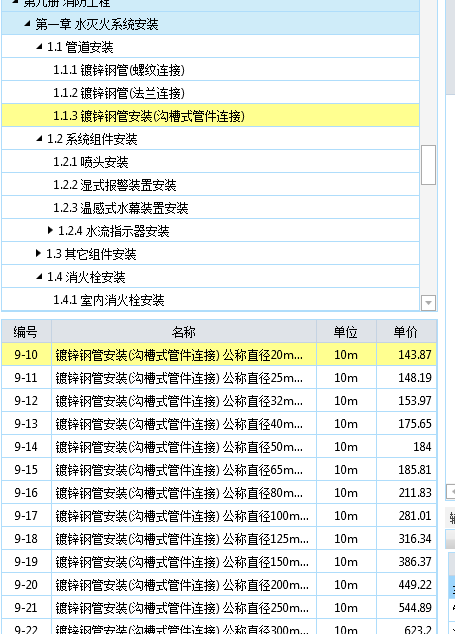Viewport: 455px width, 634px height.
Task: Collapse the 1.2 系统组件安装 node
Action: pos(39,139)
